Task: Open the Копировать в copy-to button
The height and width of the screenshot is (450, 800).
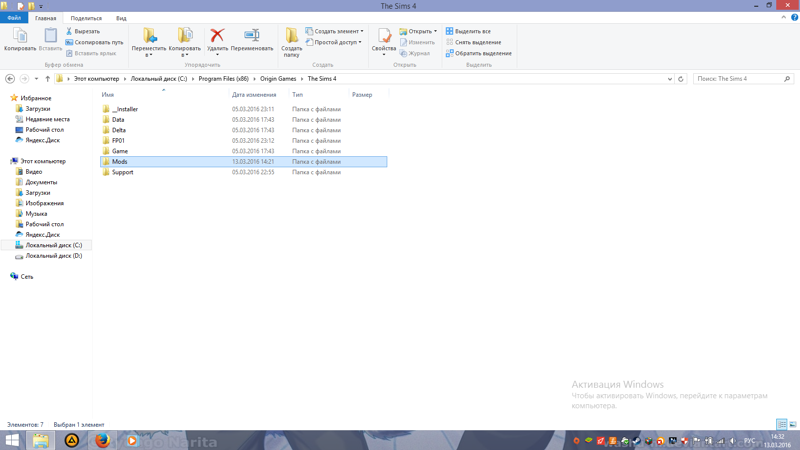Action: pos(185,42)
